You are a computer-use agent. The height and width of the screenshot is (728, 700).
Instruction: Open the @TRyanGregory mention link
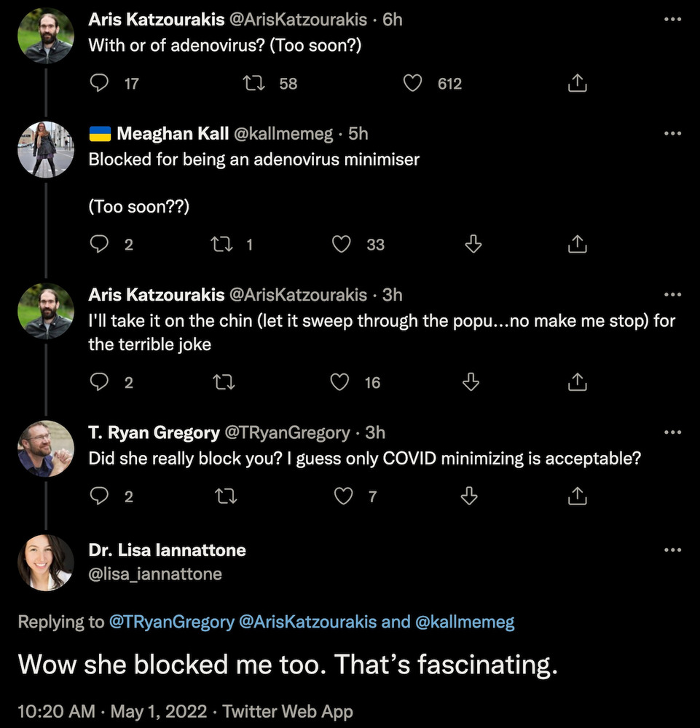(171, 622)
